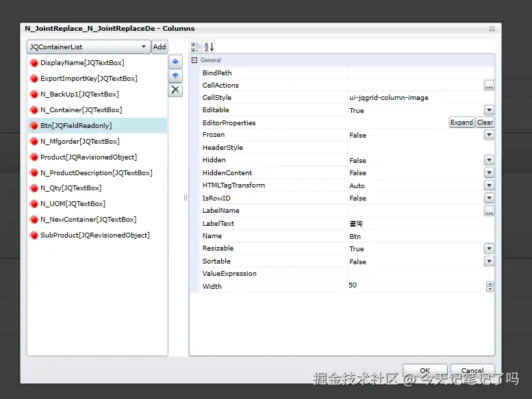Click the HTMLTagTransform property label

point(233,185)
